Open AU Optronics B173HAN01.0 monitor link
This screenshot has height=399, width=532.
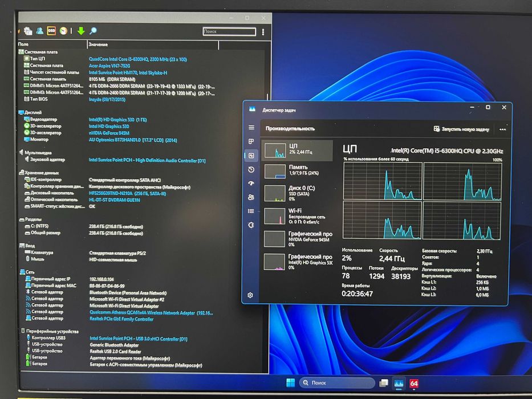[x=133, y=140]
